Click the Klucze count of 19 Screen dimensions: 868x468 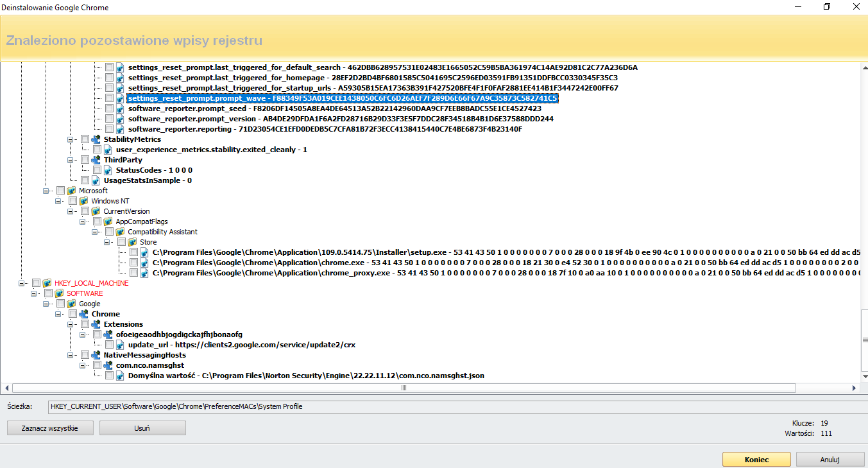click(x=824, y=423)
